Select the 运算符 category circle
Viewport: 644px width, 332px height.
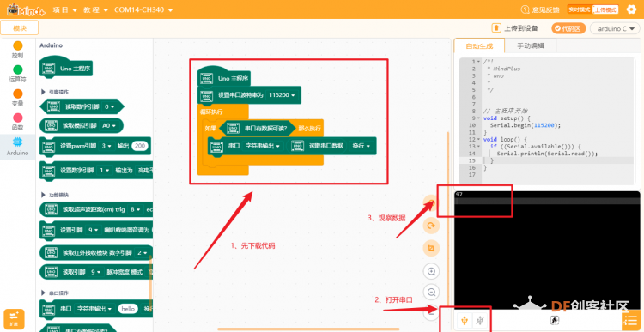click(18, 69)
